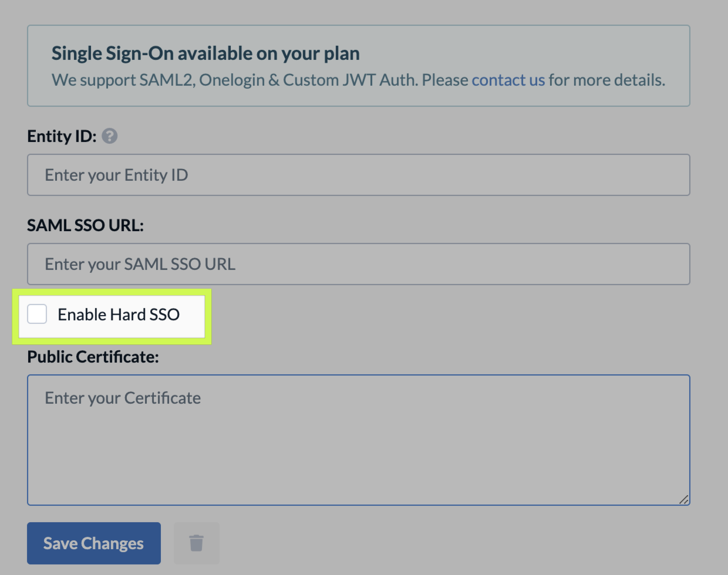728x575 pixels.
Task: Click the certificate textarea resize handle
Action: (683, 499)
